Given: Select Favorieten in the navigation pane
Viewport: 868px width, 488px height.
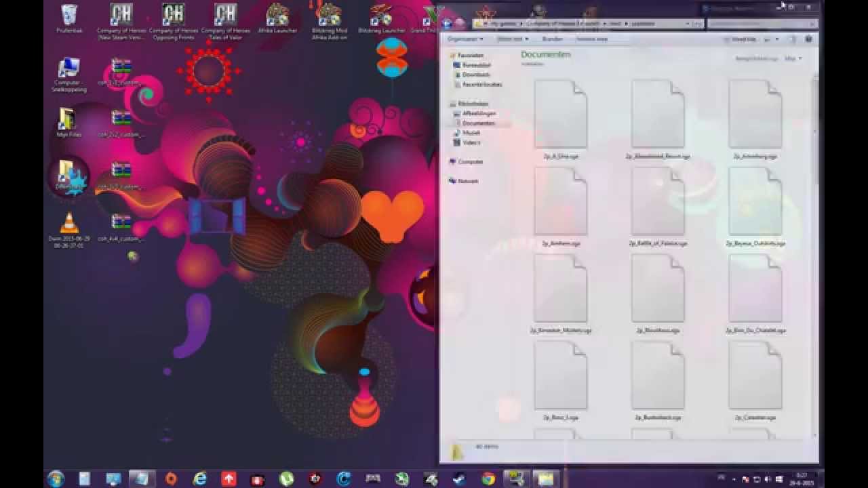Looking at the screenshot, I should click(x=471, y=56).
